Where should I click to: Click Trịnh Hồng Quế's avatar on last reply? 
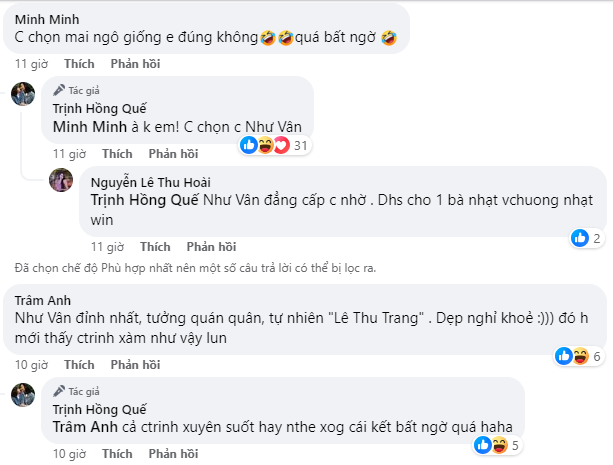(24, 394)
